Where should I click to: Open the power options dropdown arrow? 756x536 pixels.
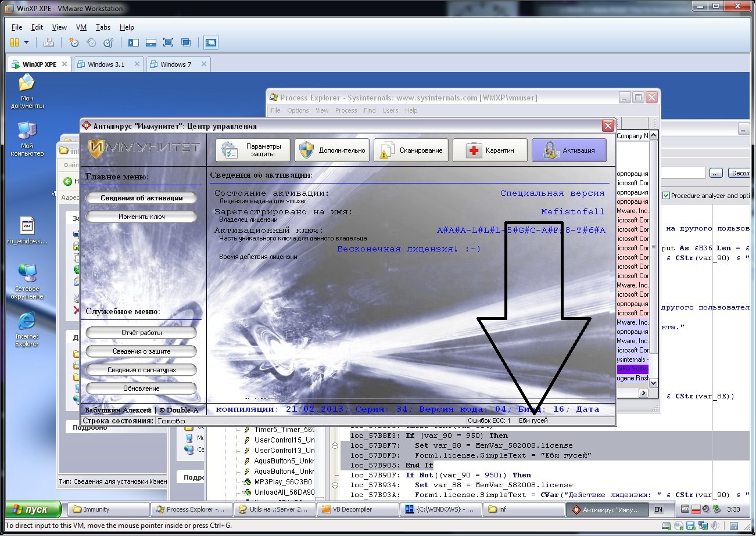pos(26,42)
